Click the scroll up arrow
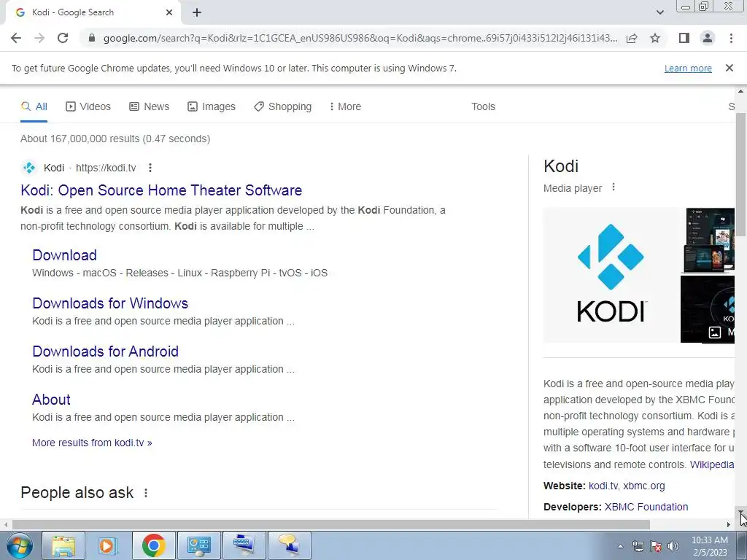The width and height of the screenshot is (747, 560). coord(741,91)
